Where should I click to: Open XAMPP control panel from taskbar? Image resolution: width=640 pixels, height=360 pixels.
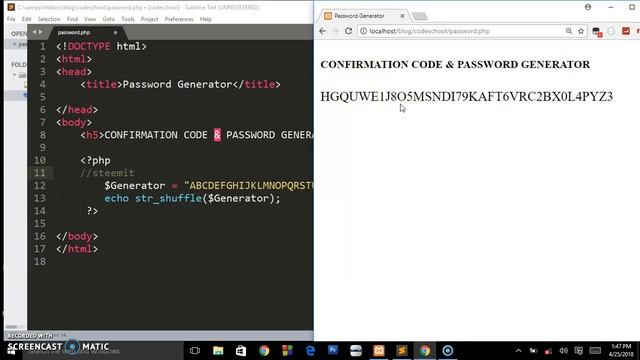pyautogui.click(x=379, y=351)
